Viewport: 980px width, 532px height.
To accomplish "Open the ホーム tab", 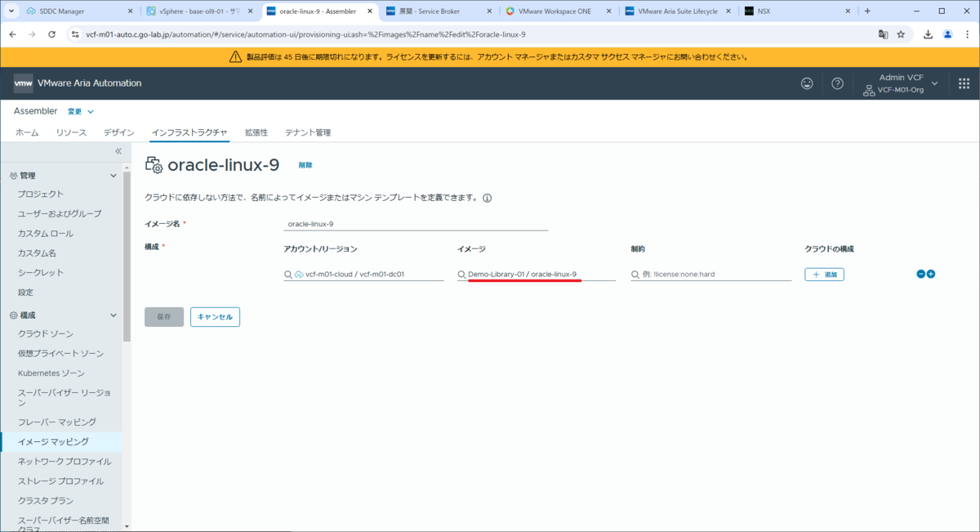I will pyautogui.click(x=27, y=132).
